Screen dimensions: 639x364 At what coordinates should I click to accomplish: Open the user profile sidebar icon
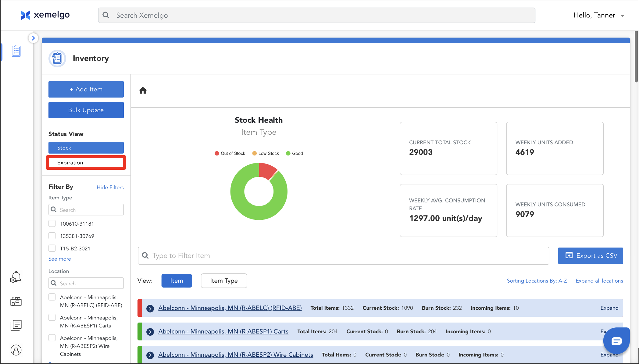16,350
